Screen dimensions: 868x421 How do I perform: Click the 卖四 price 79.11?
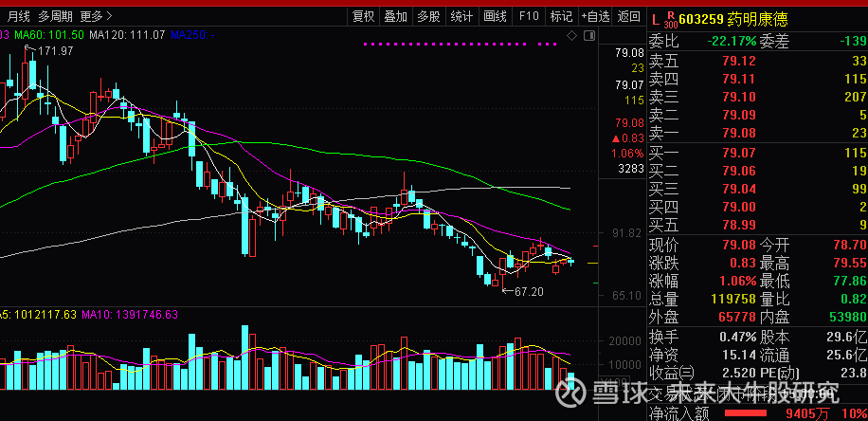pyautogui.click(x=738, y=79)
